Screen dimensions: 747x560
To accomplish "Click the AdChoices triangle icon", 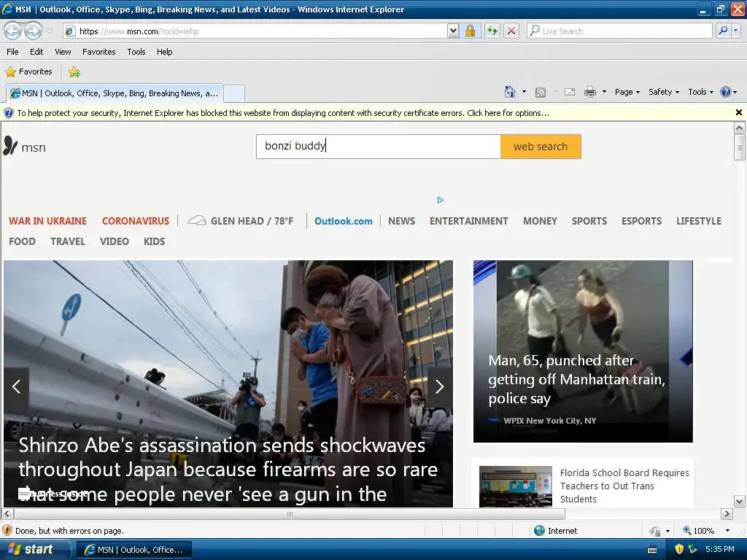I will 441,200.
